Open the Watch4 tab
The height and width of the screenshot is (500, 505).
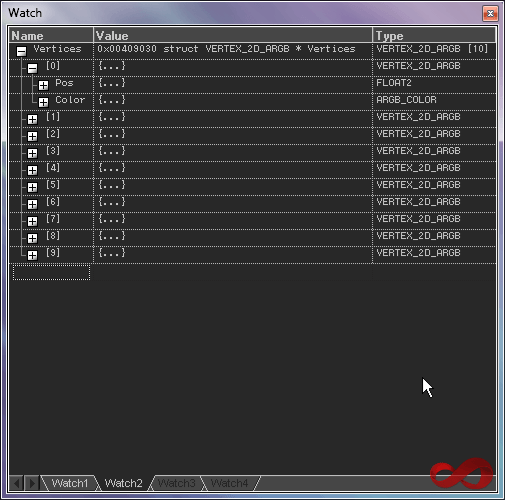[230, 483]
